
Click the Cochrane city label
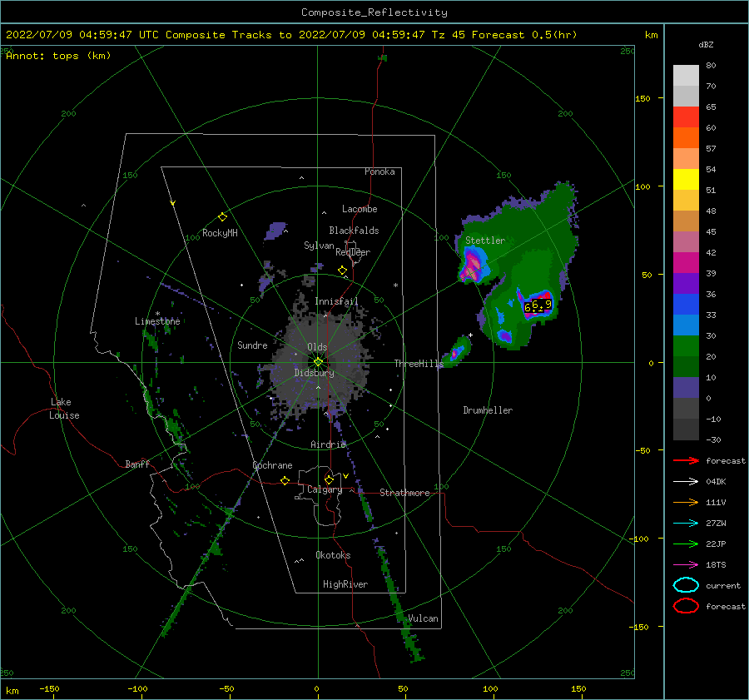(272, 465)
